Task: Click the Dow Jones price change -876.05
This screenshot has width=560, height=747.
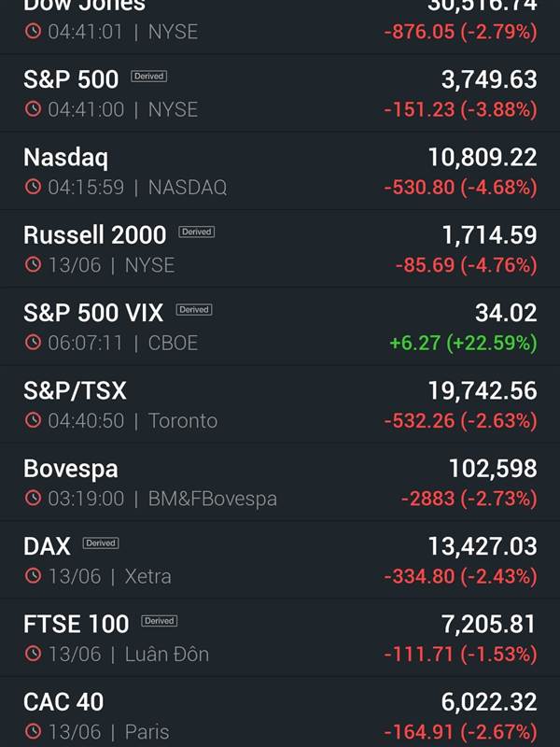Action: pyautogui.click(x=419, y=32)
